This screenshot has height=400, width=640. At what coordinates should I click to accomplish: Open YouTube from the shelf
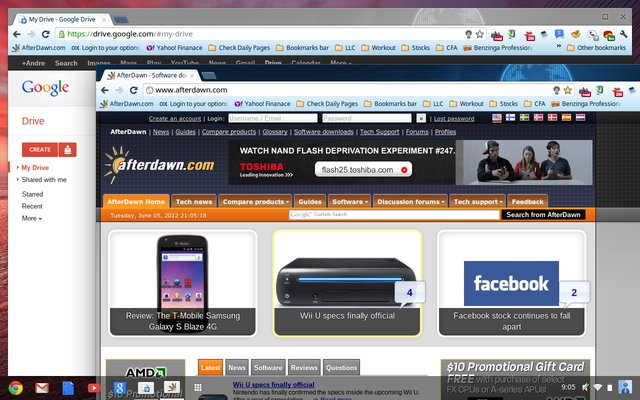(93, 387)
